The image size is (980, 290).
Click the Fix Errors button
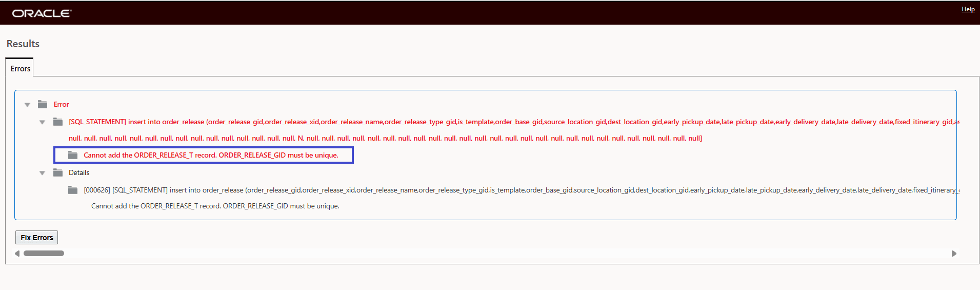[x=36, y=237]
